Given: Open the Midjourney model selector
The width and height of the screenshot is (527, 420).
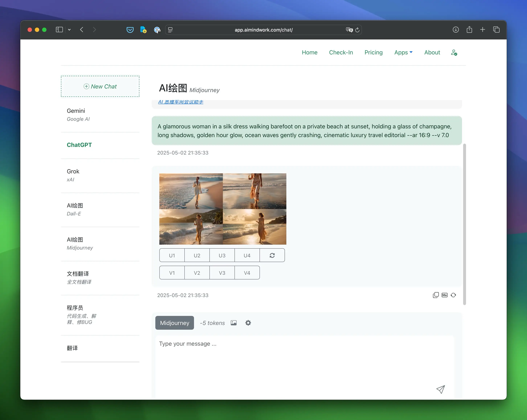Looking at the screenshot, I should 175,323.
